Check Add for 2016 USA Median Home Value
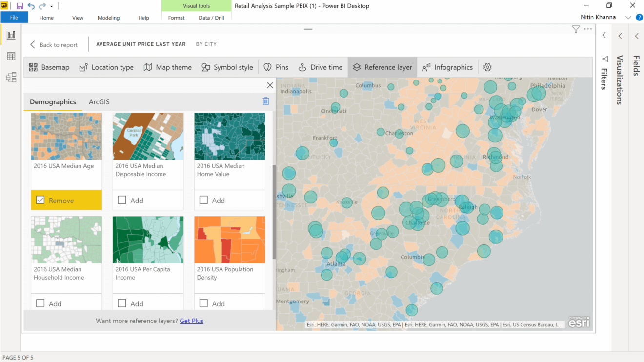Screen dimensions: 644x362 tap(203, 200)
